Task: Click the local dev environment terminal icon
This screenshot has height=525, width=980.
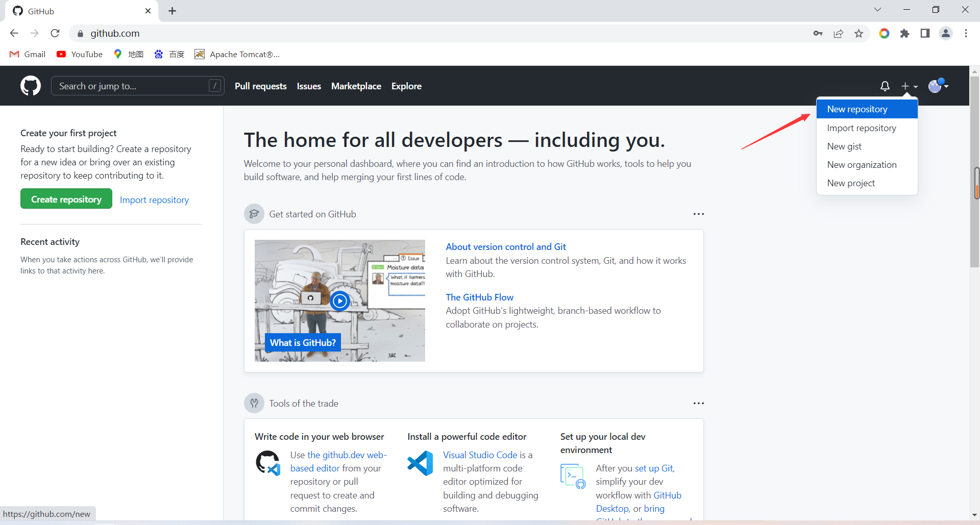Action: pos(573,476)
